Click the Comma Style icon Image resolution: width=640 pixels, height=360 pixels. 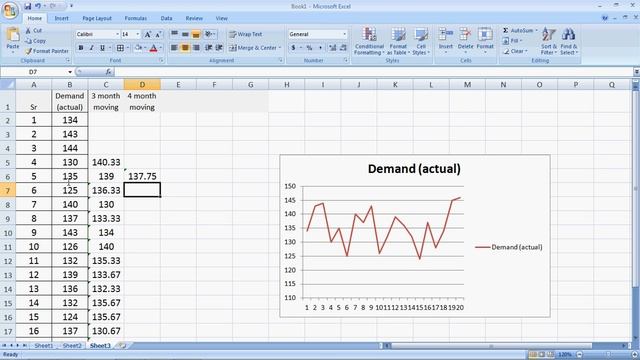point(320,48)
